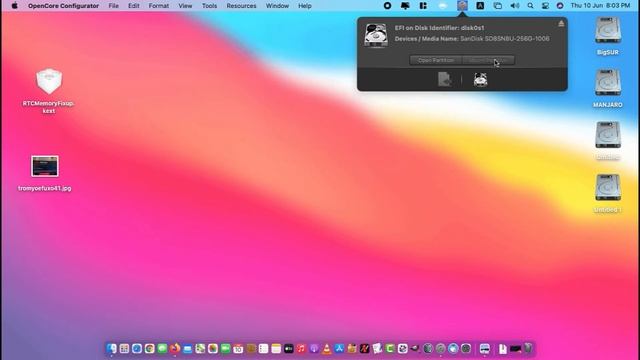640x360 pixels.
Task: Open App Store from the Dock
Action: pos(339,348)
